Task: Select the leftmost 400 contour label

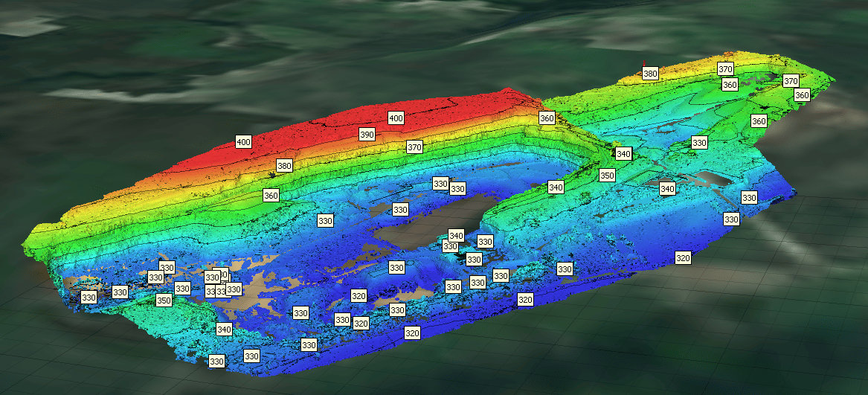Action: [x=243, y=141]
